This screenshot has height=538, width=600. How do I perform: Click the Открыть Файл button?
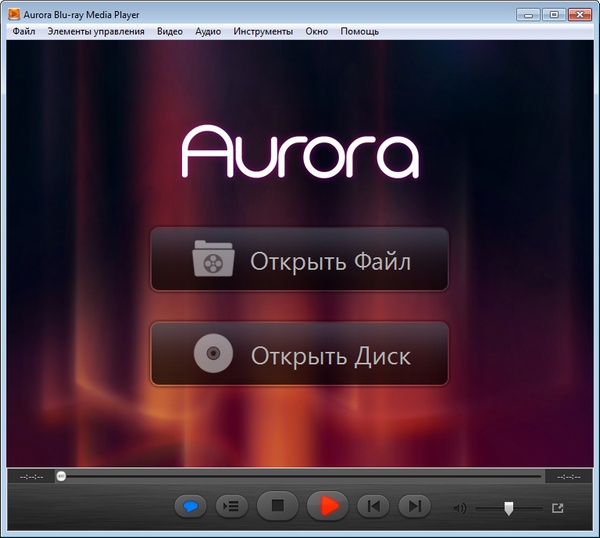299,261
